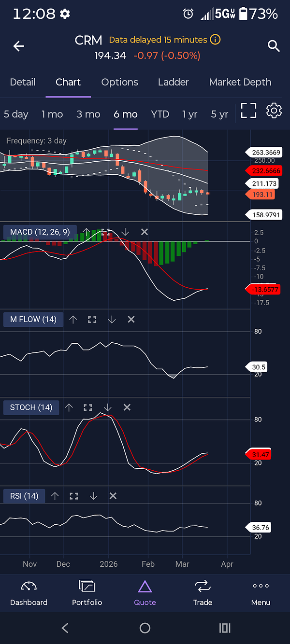The height and width of the screenshot is (644, 290).
Task: Expand chart to fullscreen mode
Action: (x=248, y=112)
